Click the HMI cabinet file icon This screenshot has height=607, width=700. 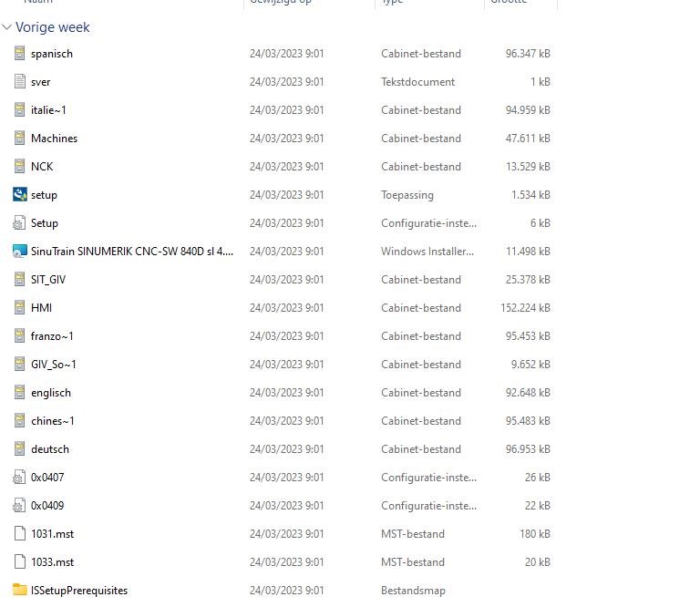[x=20, y=308]
